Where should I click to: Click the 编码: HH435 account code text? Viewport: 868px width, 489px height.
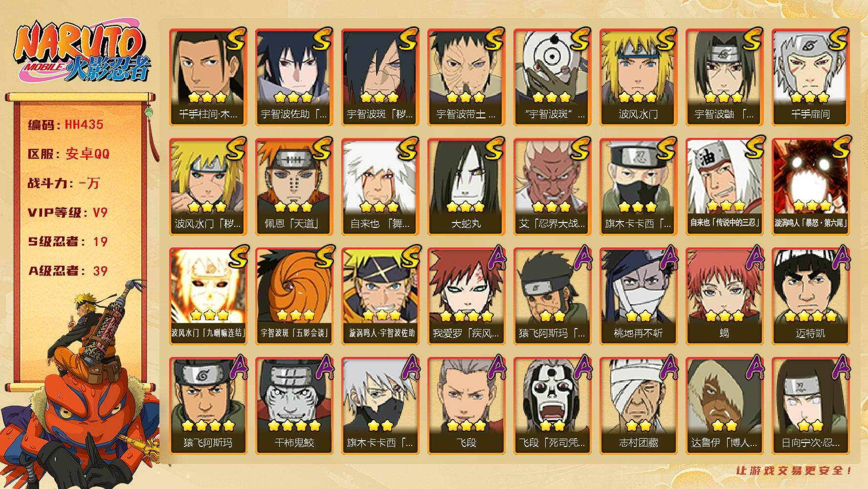tap(66, 125)
